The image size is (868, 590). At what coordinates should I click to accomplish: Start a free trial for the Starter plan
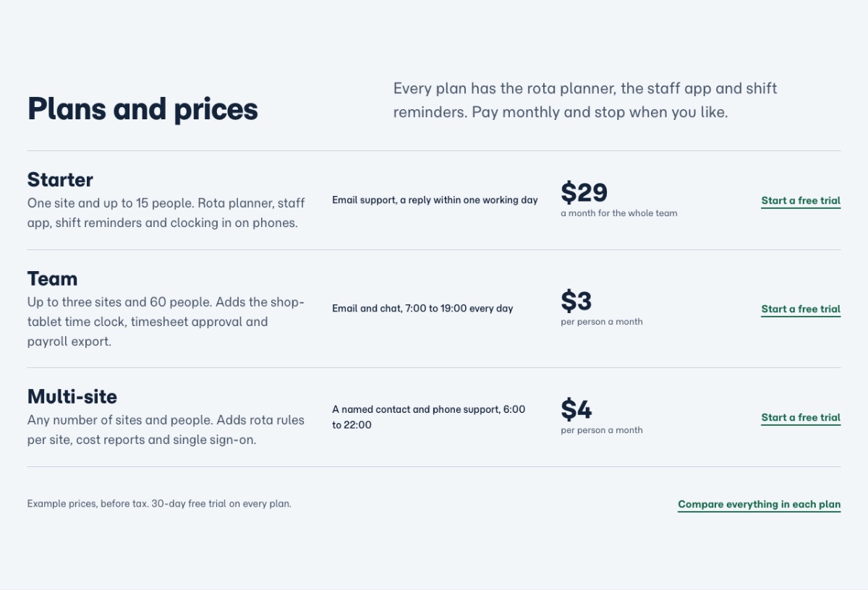click(801, 201)
